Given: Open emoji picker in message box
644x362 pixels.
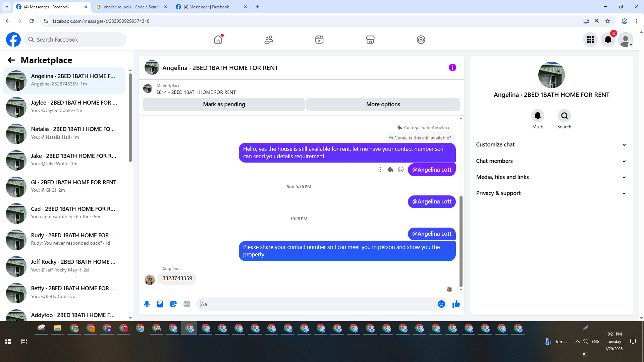Looking at the screenshot, I should (x=441, y=304).
